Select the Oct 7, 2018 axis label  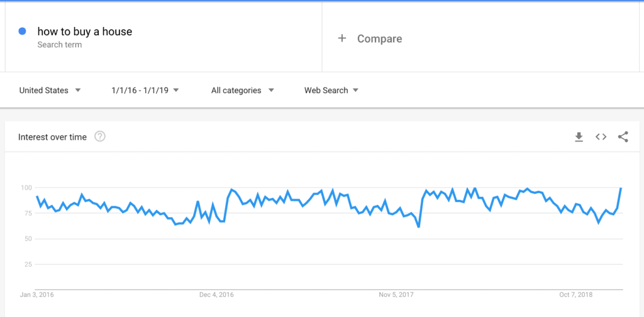click(576, 295)
